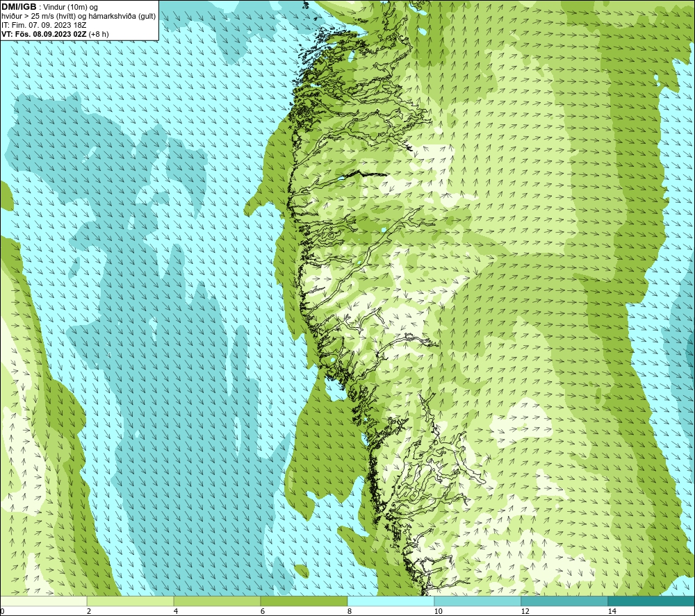The height and width of the screenshot is (616, 695).
Task: Click the legend scale label 8
Action: coord(350,611)
